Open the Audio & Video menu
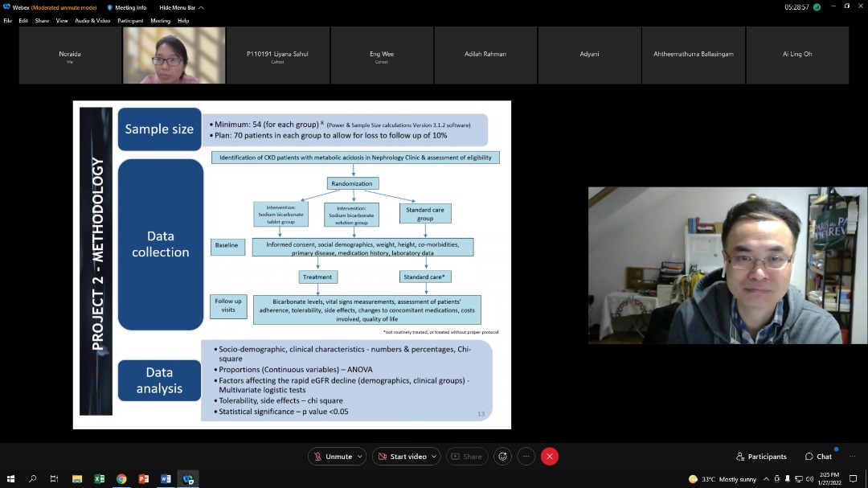 [x=92, y=21]
